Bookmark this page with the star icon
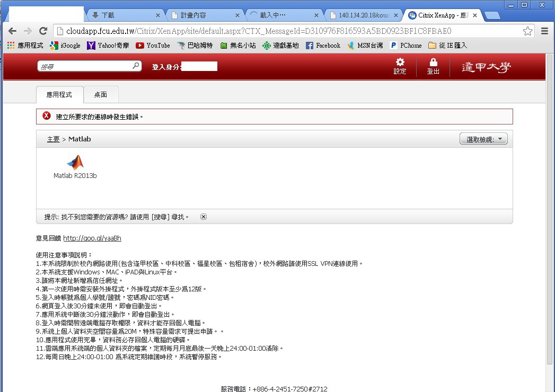This screenshot has height=392, width=555. [527, 31]
